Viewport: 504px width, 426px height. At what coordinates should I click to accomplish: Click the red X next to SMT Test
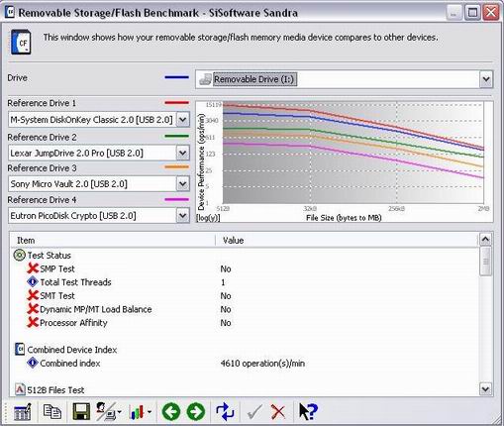[33, 295]
